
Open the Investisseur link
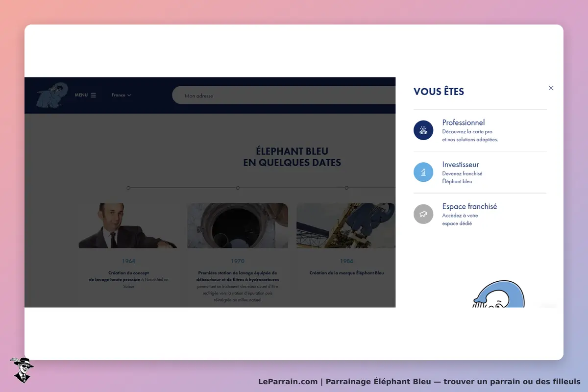point(461,165)
